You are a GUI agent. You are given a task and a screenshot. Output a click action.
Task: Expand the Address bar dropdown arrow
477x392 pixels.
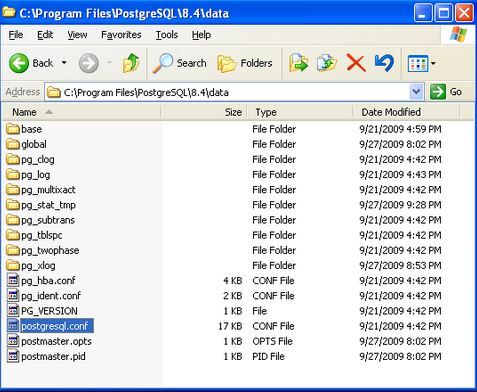(416, 92)
